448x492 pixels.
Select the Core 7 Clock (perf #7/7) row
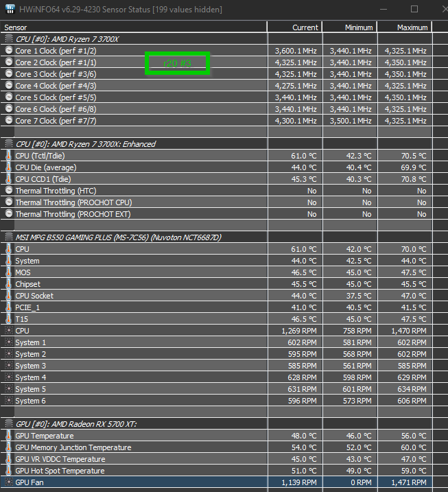click(x=217, y=121)
